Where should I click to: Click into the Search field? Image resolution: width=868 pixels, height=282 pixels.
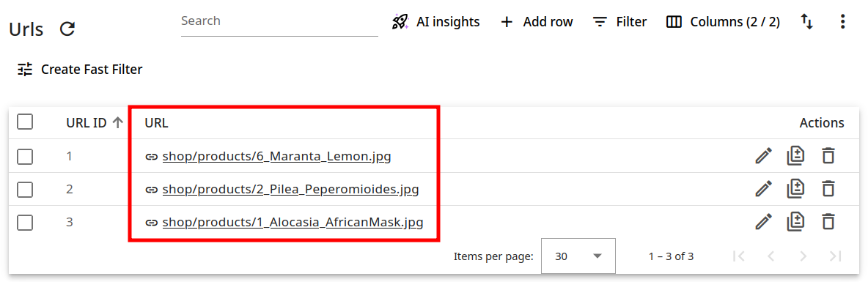click(279, 22)
